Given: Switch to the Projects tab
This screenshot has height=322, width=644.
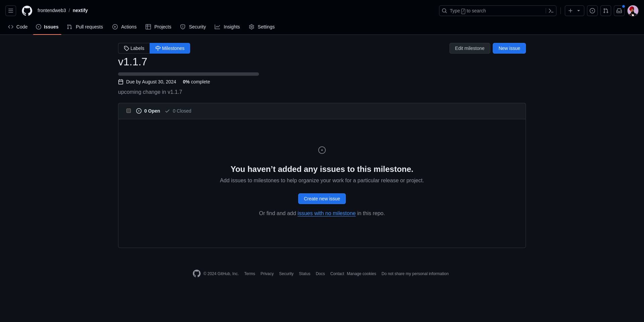Looking at the screenshot, I should [x=158, y=27].
